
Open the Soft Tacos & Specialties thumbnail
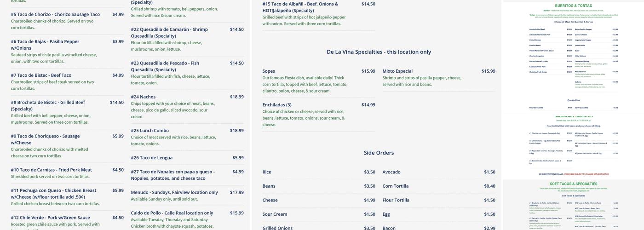coord(573,205)
